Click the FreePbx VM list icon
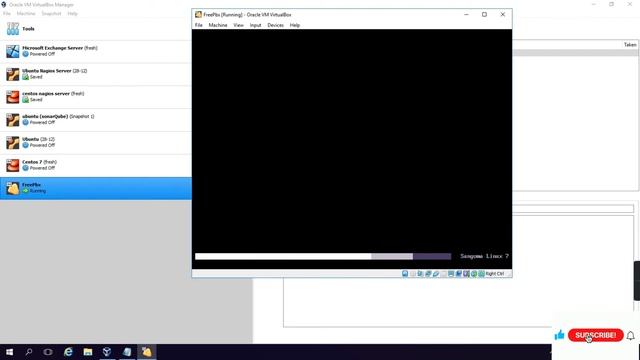The width and height of the screenshot is (640, 360). pyautogui.click(x=13, y=188)
